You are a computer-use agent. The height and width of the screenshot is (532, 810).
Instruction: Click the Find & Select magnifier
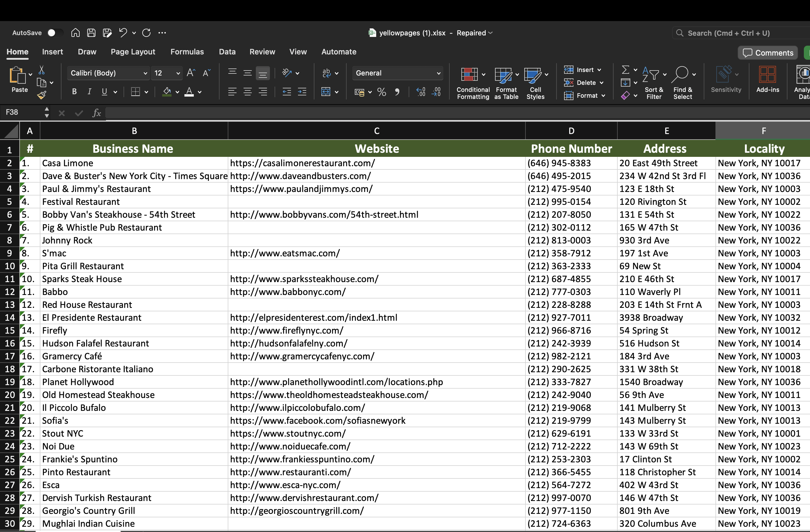click(x=682, y=83)
